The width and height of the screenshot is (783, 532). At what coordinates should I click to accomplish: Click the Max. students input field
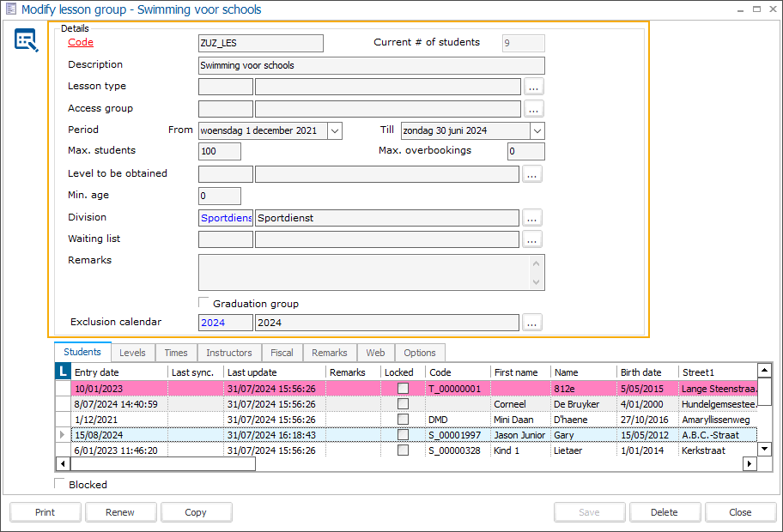[219, 152]
